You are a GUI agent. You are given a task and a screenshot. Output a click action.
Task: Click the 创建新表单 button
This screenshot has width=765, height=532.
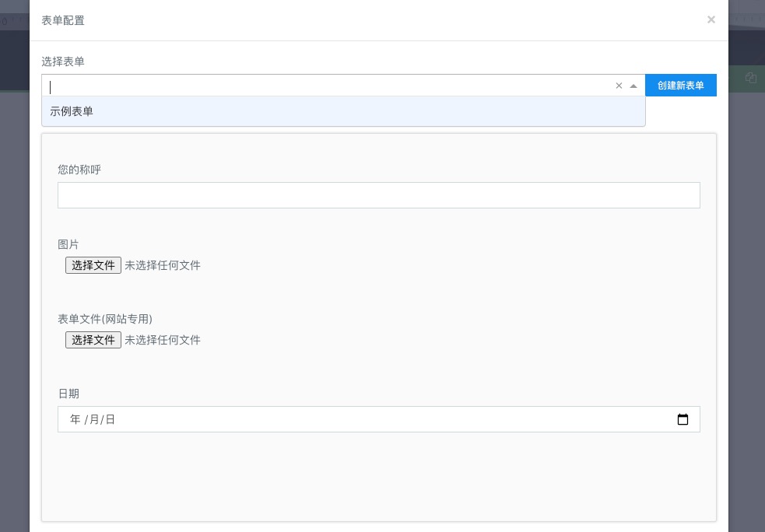click(x=681, y=86)
